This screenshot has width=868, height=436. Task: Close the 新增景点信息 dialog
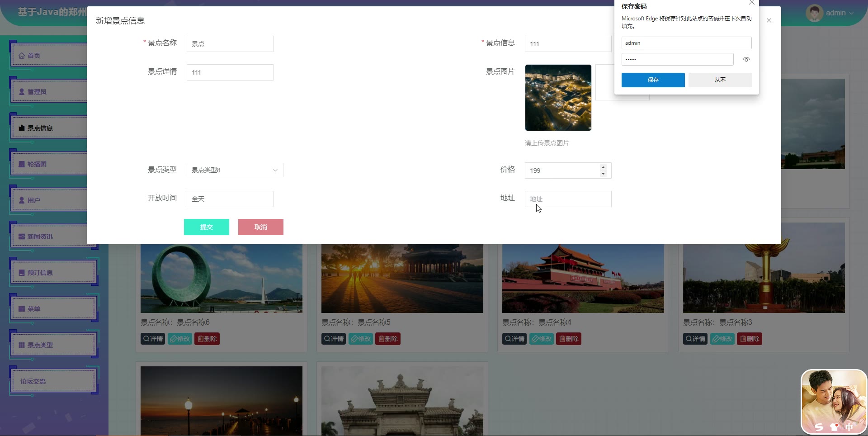tap(769, 20)
